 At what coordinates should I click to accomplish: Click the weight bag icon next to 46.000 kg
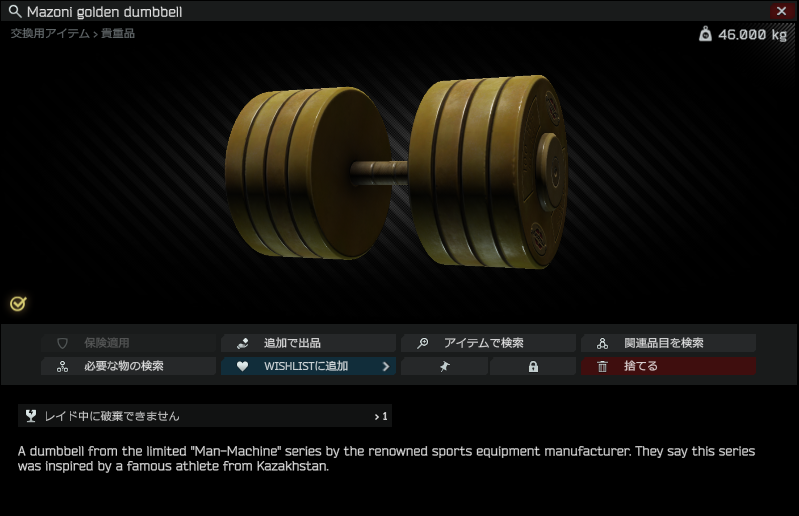click(705, 34)
